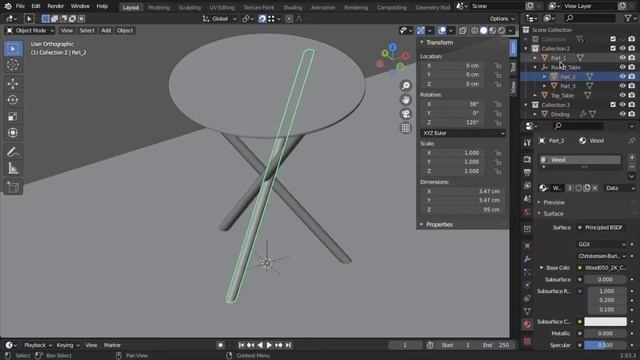Hide Top_Table with its eye icon
Viewport: 640px width, 360px height.
tap(622, 96)
